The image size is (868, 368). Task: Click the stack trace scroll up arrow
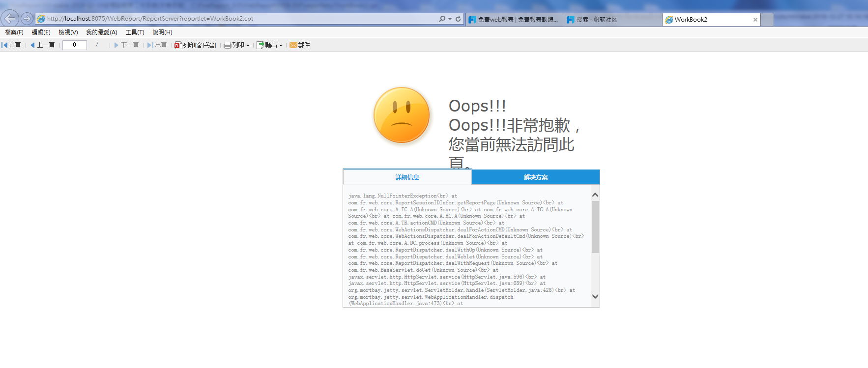595,195
